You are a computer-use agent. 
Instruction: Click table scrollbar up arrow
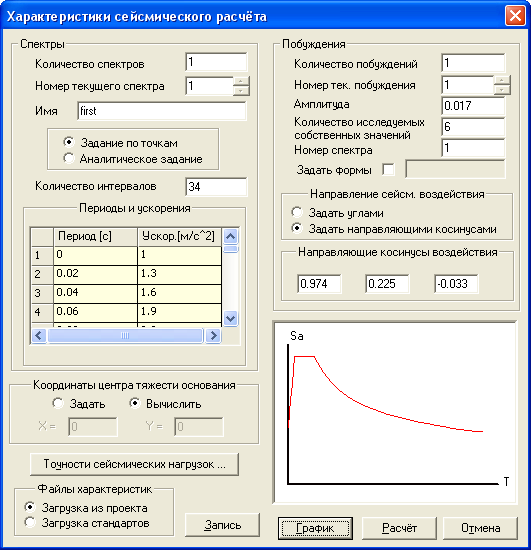(230, 236)
